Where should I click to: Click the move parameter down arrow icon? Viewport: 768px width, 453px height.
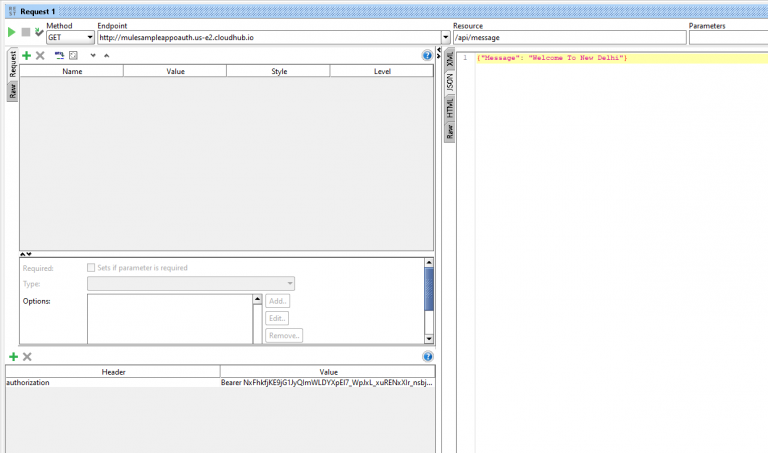(93, 56)
